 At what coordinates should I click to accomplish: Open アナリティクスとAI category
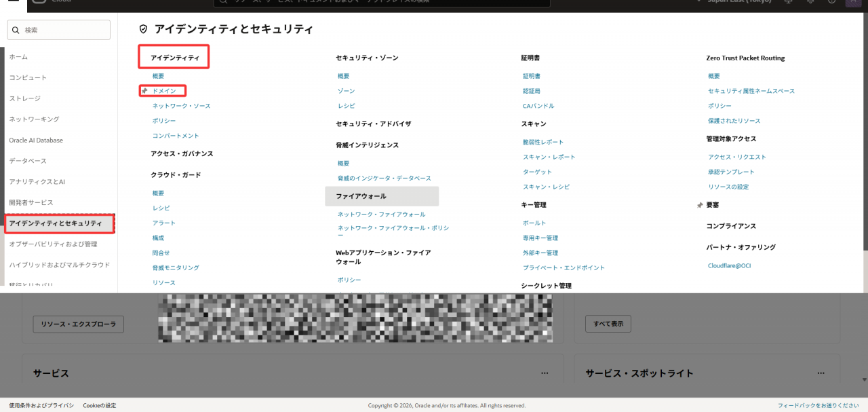pos(37,182)
